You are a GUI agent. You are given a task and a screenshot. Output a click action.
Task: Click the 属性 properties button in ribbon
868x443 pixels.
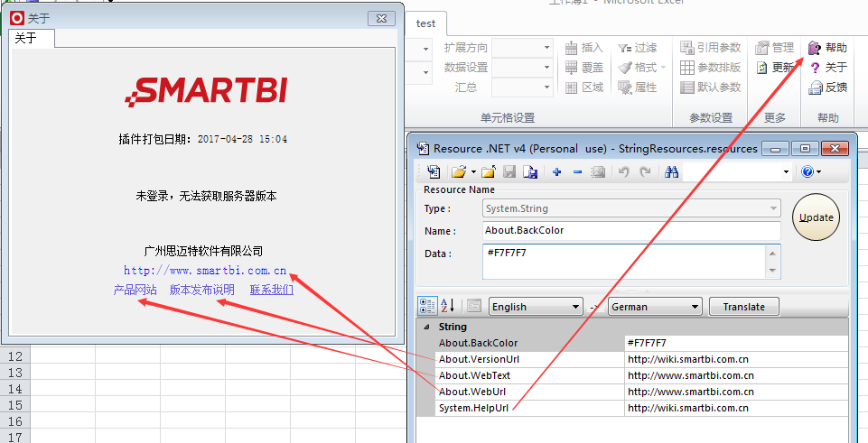[637, 88]
